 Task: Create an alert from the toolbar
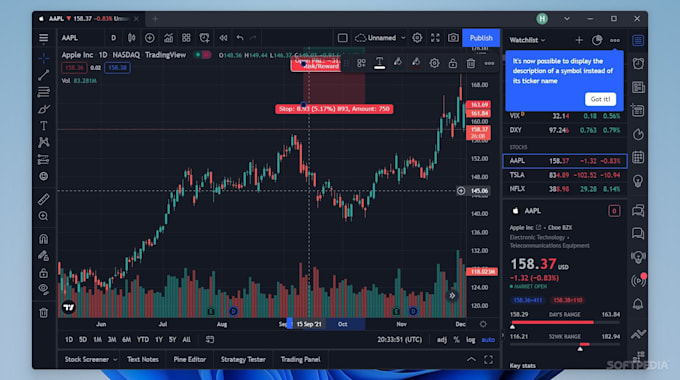(204, 38)
